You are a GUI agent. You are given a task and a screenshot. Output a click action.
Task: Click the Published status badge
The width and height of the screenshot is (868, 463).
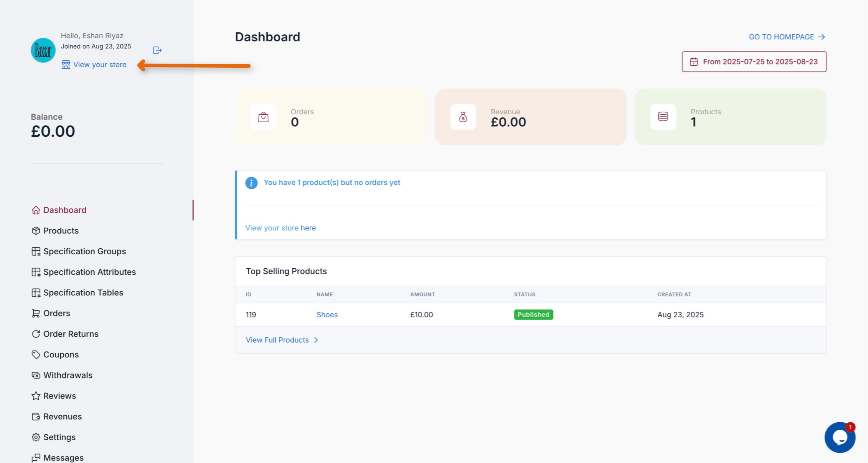pyautogui.click(x=533, y=315)
